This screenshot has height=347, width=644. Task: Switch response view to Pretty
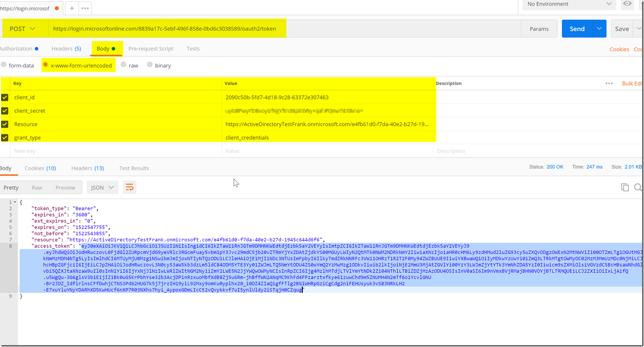click(11, 187)
